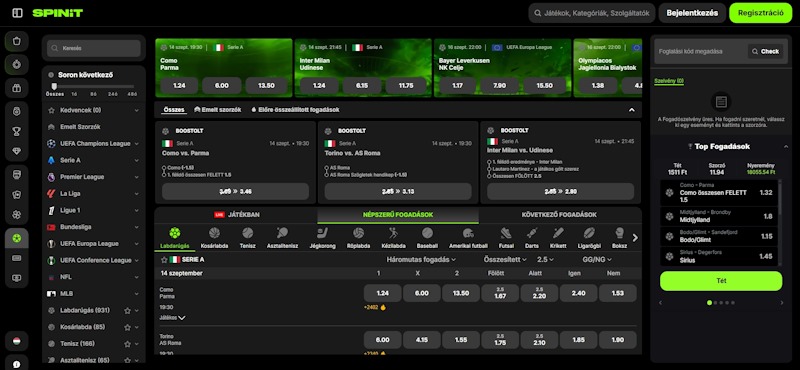Click the Bejelentkezés login button

coord(692,13)
